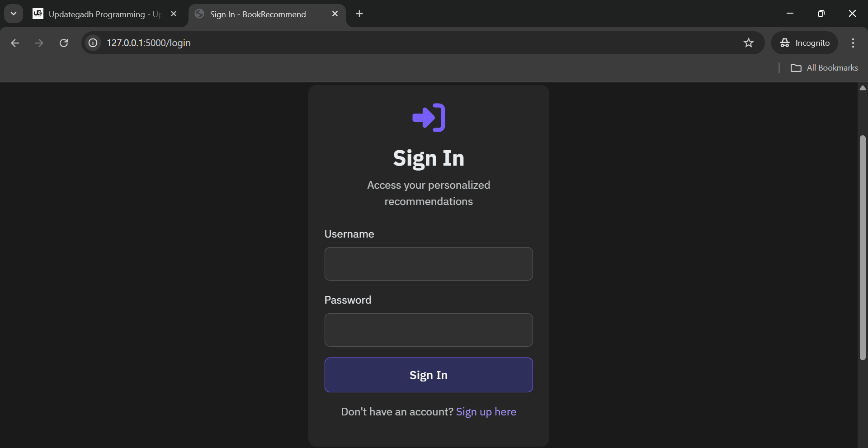Focus the Username input field
The image size is (868, 448).
[x=429, y=264]
